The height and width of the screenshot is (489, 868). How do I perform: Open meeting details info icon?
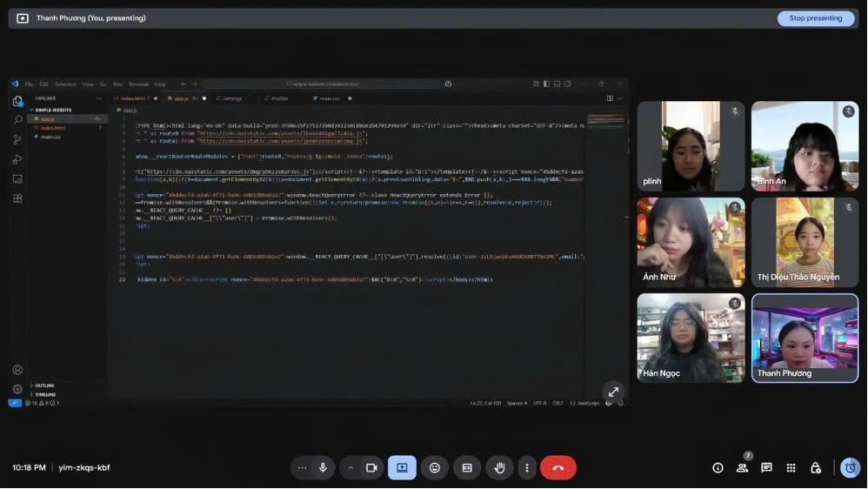718,467
